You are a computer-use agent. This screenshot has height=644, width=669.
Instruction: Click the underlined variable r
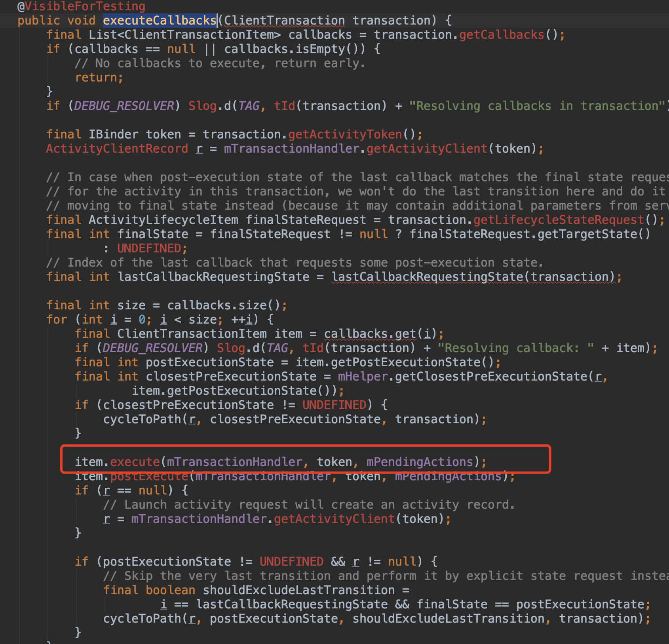point(199,148)
